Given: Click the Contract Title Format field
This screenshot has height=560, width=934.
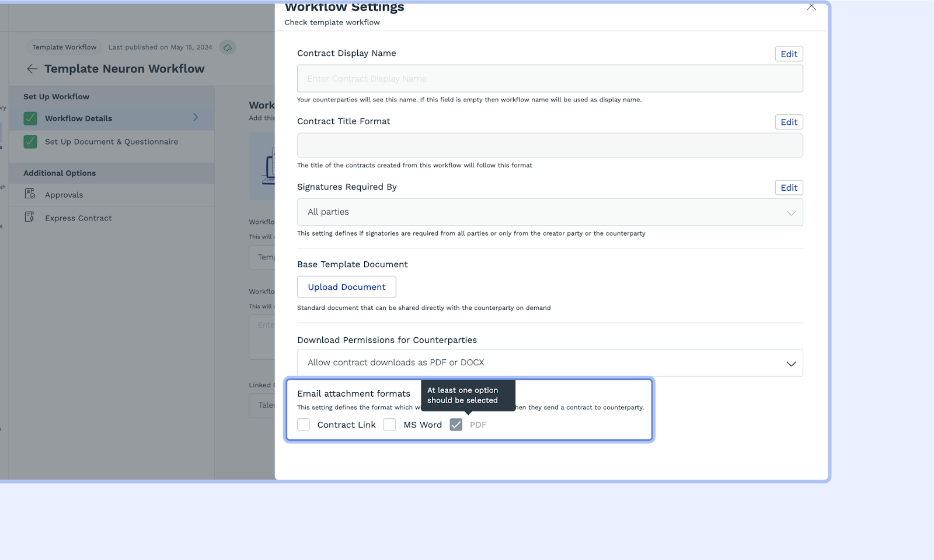Looking at the screenshot, I should tap(550, 145).
